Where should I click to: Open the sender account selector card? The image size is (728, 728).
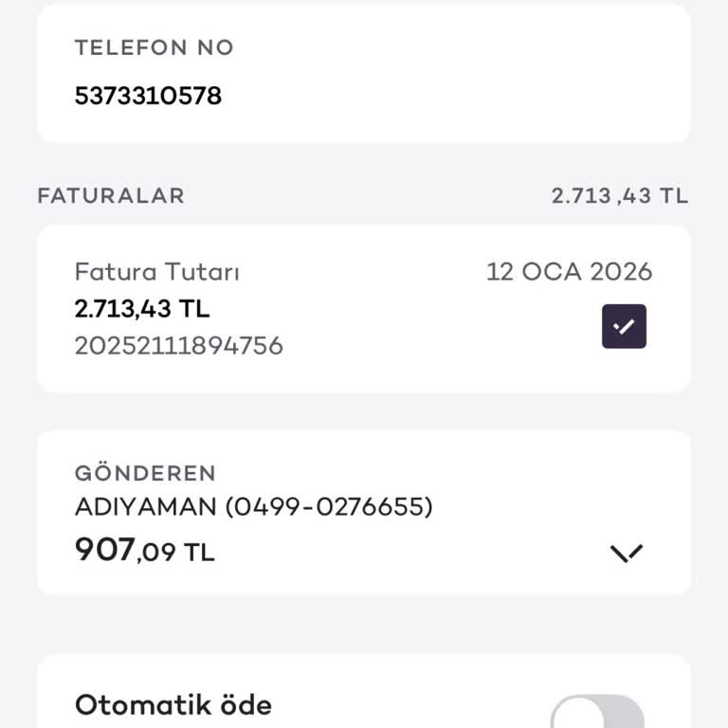coord(364,513)
